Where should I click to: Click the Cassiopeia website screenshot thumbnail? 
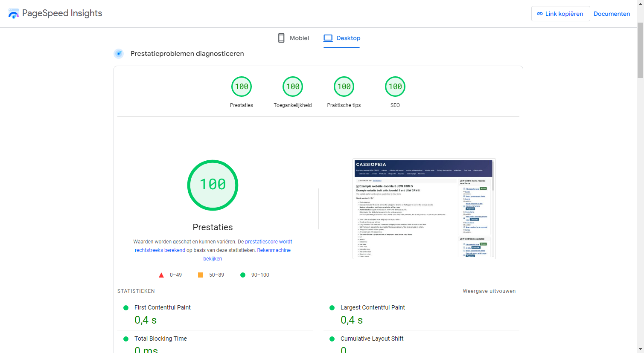pos(424,209)
